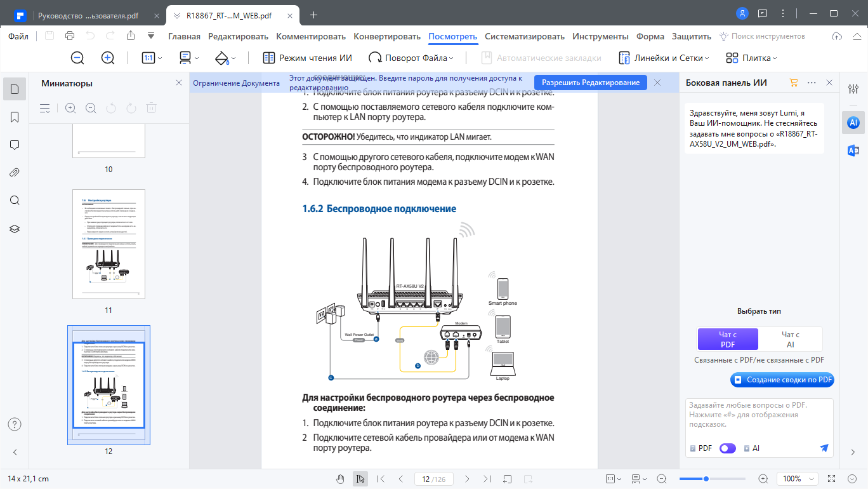Click the Разрешить Редактирование button
The width and height of the screenshot is (868, 489).
tap(590, 83)
